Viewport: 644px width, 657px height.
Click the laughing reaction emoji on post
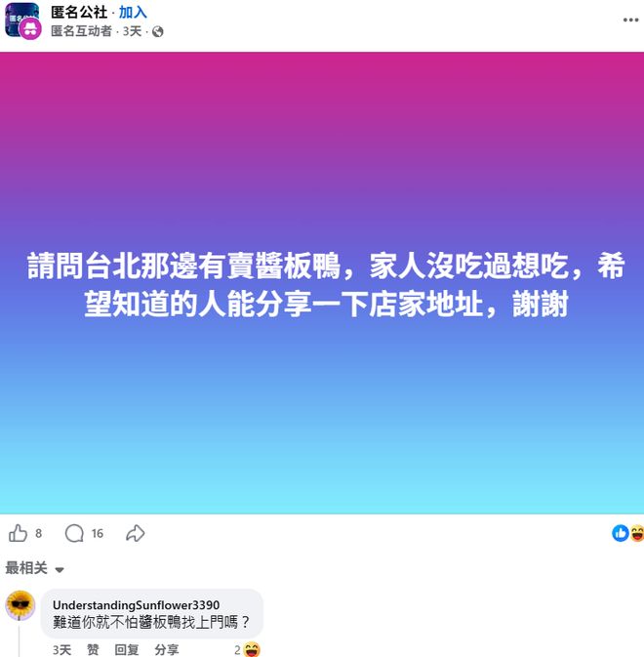(x=637, y=533)
